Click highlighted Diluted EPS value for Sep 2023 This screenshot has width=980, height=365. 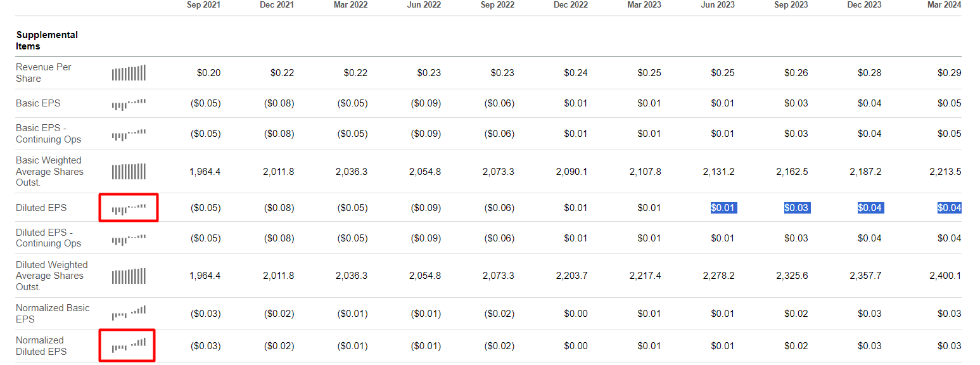pos(796,208)
